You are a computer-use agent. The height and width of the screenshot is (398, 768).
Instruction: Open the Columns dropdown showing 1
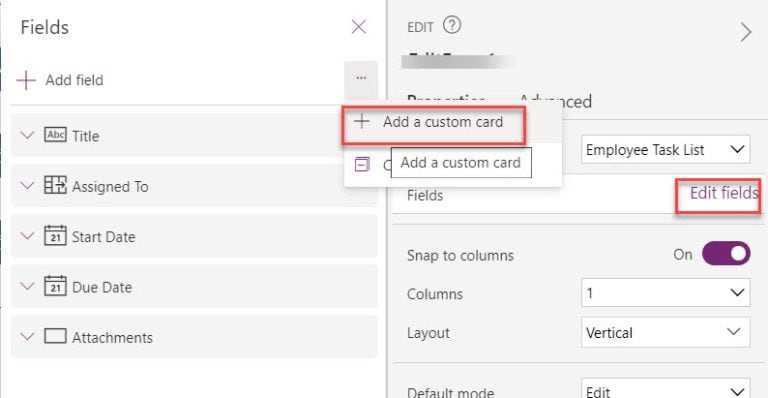(x=666, y=293)
